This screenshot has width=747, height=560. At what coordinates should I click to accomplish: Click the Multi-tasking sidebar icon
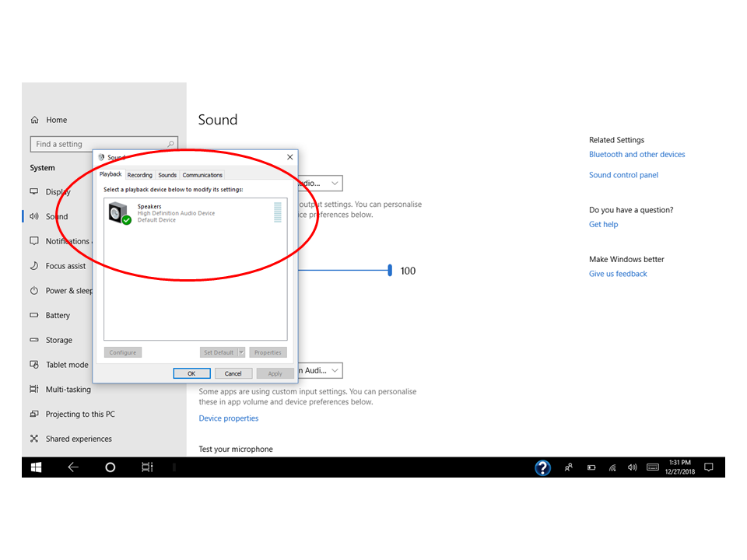pyautogui.click(x=34, y=389)
